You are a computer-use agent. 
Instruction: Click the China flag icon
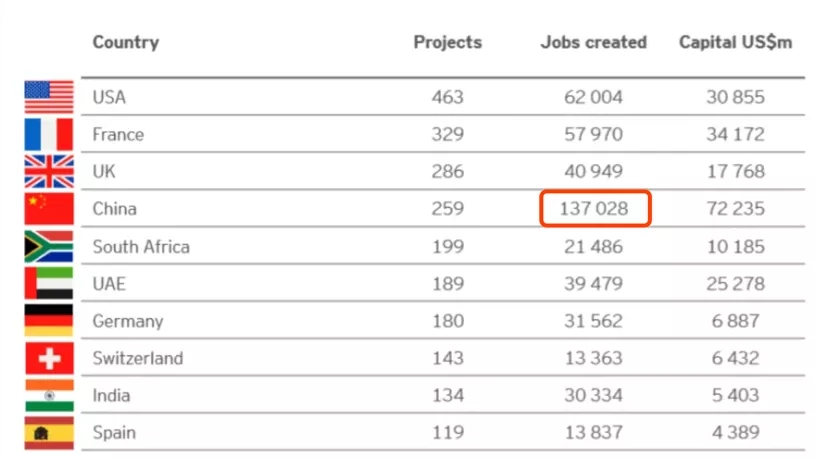tap(49, 208)
